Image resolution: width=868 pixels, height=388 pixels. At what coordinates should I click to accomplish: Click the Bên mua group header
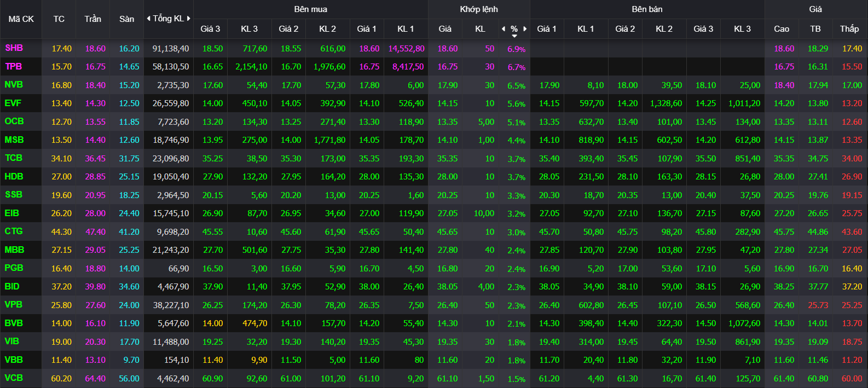[x=310, y=9]
